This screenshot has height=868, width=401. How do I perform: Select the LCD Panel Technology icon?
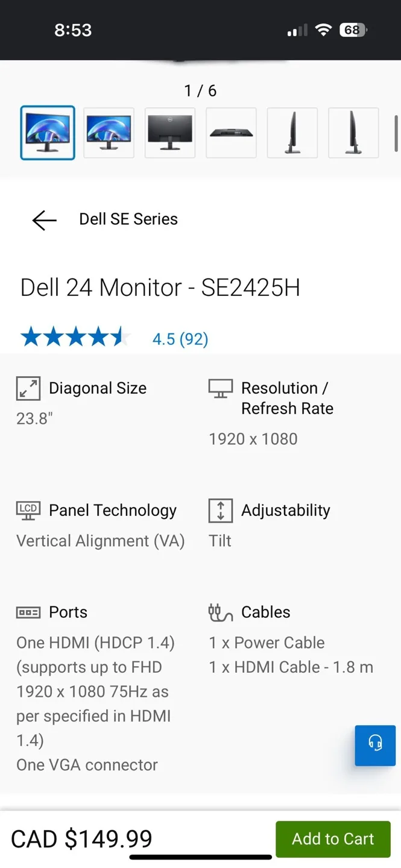click(x=28, y=510)
